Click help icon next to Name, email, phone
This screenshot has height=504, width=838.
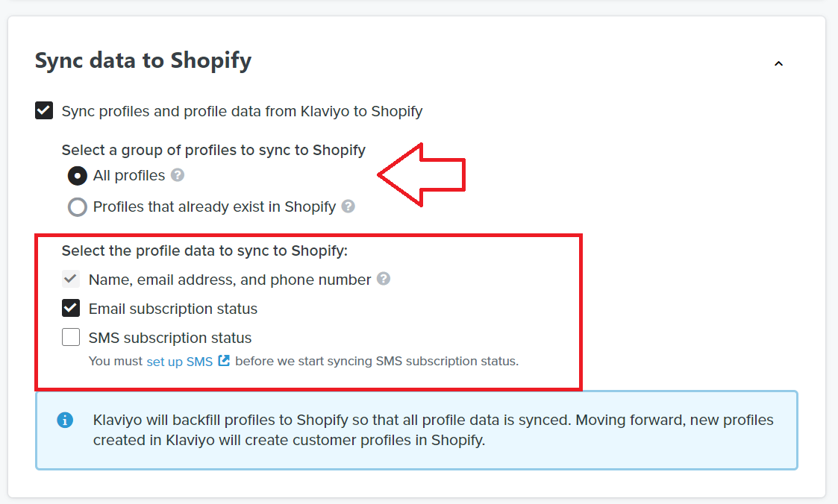[x=384, y=279]
